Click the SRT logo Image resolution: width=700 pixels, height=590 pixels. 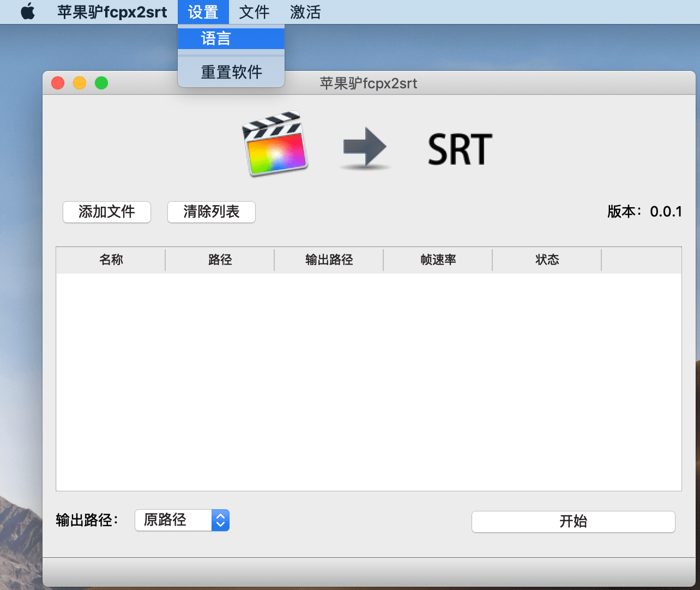coord(460,149)
